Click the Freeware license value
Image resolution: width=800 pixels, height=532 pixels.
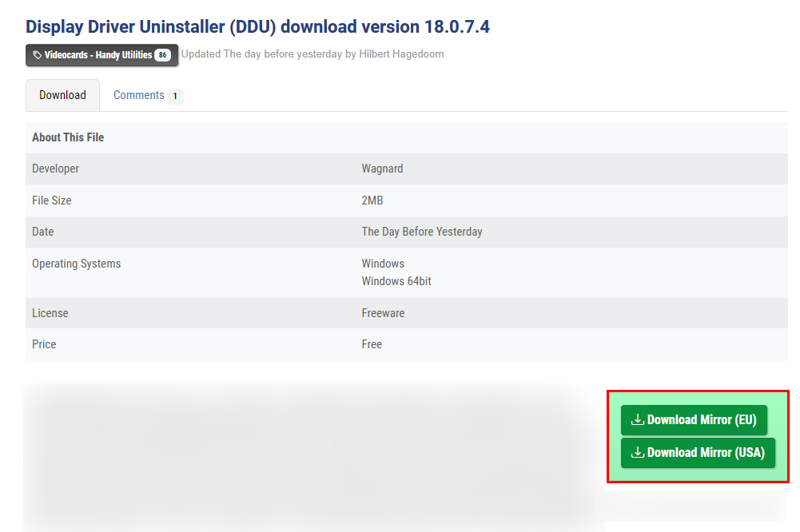[383, 313]
